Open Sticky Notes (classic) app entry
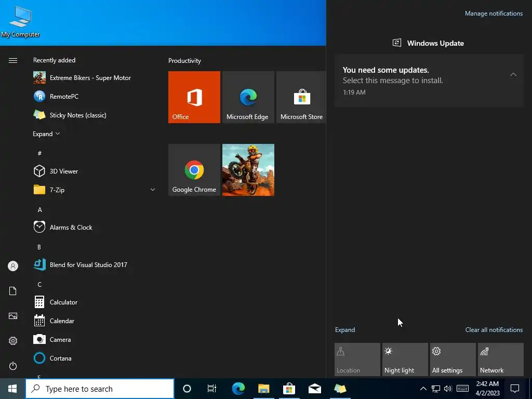 tap(95, 115)
